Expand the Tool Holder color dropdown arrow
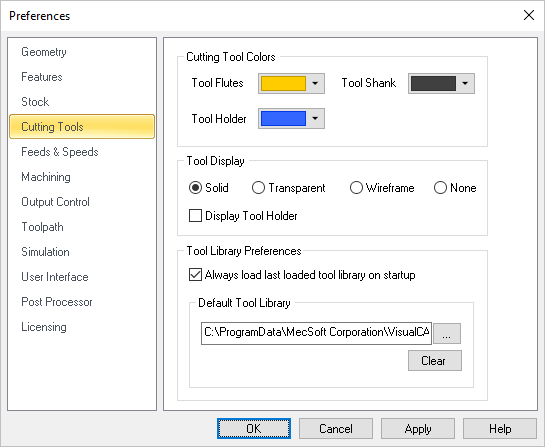The height and width of the screenshot is (447, 545). (315, 119)
